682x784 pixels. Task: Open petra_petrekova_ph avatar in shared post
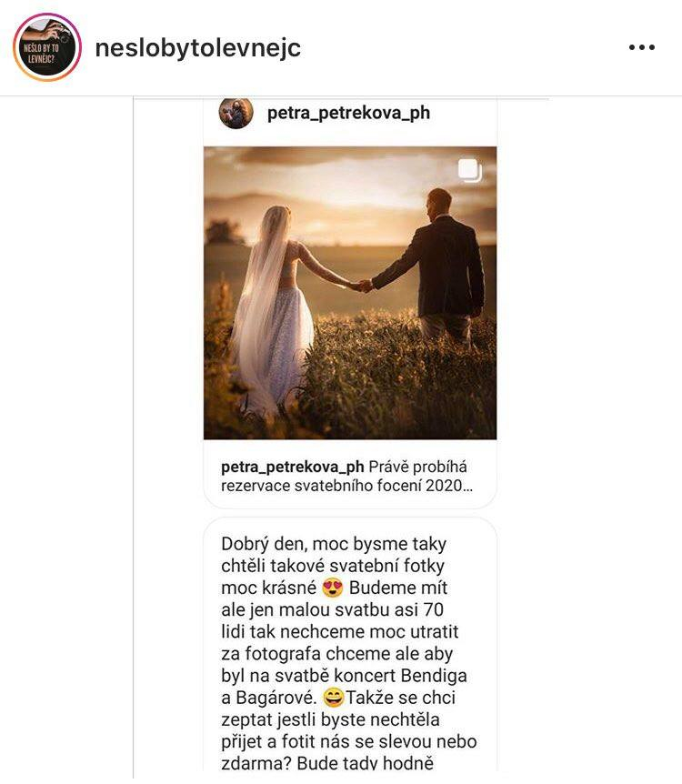(236, 113)
